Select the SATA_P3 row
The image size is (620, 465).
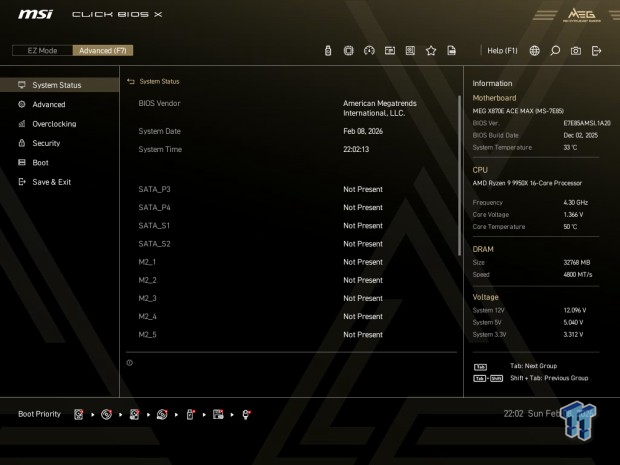point(292,189)
